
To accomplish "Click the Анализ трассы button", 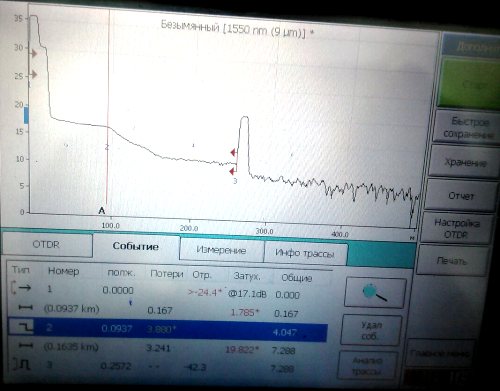I will (x=368, y=366).
